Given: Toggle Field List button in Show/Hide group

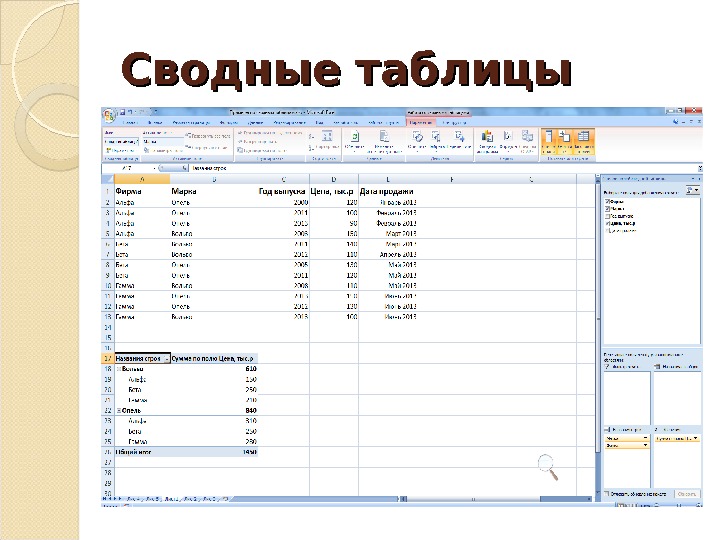Looking at the screenshot, I should pos(548,141).
